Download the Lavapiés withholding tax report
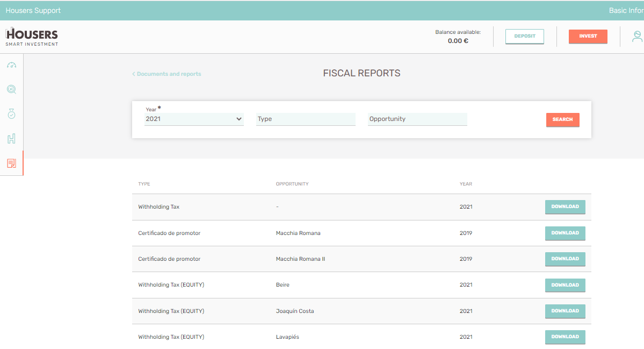Screen dimensions: 644x349 (x=565, y=337)
